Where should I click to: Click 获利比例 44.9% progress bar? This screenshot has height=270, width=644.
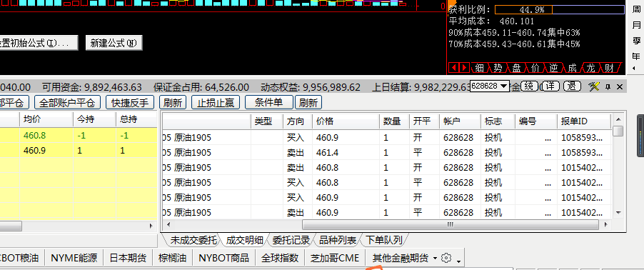coord(560,10)
